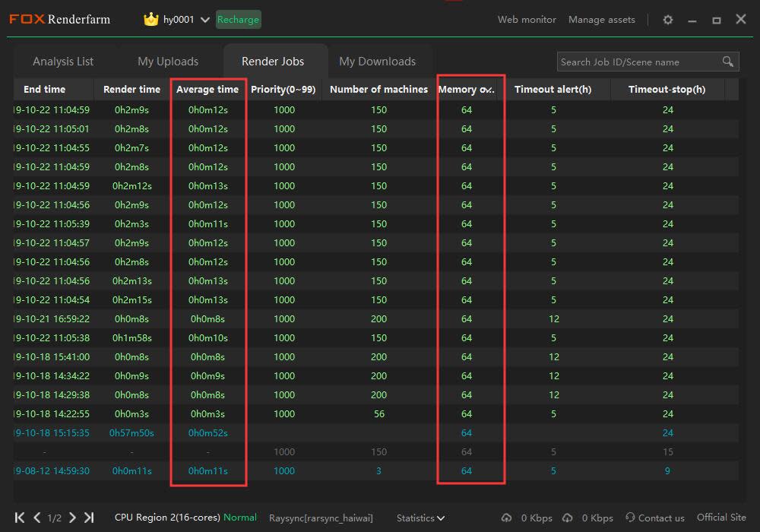Screen dimensions: 760x532
Task: Go to next page arrow
Action: (x=72, y=518)
